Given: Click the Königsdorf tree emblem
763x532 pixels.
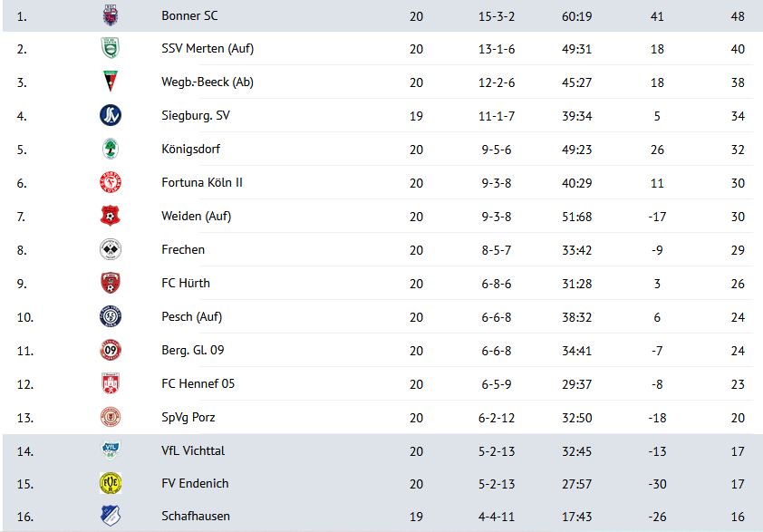Looking at the screenshot, I should pyautogui.click(x=111, y=149).
